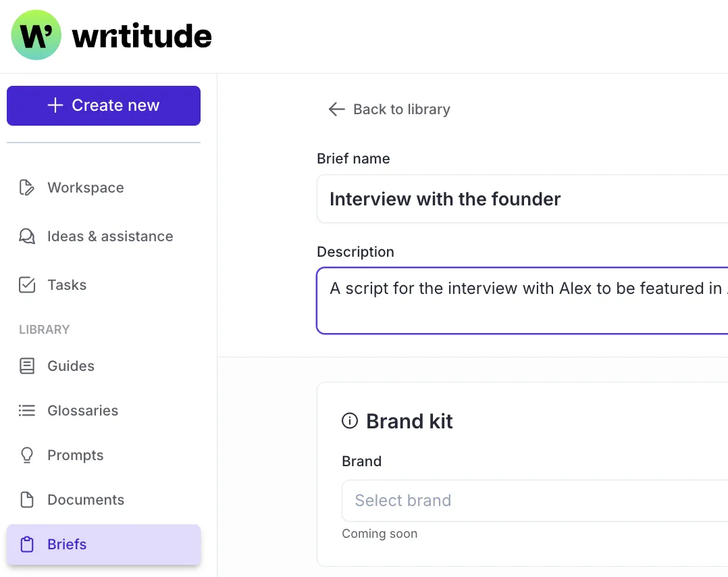Click the back arrow icon near Back to library
This screenshot has width=728, height=577.
click(336, 109)
